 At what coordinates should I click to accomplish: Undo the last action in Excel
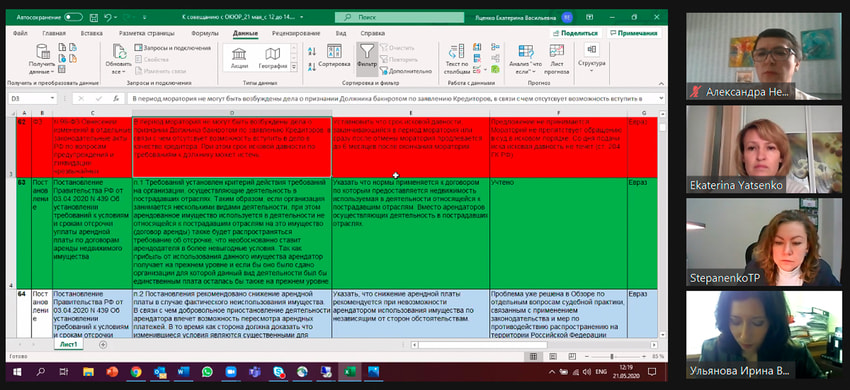(x=107, y=17)
